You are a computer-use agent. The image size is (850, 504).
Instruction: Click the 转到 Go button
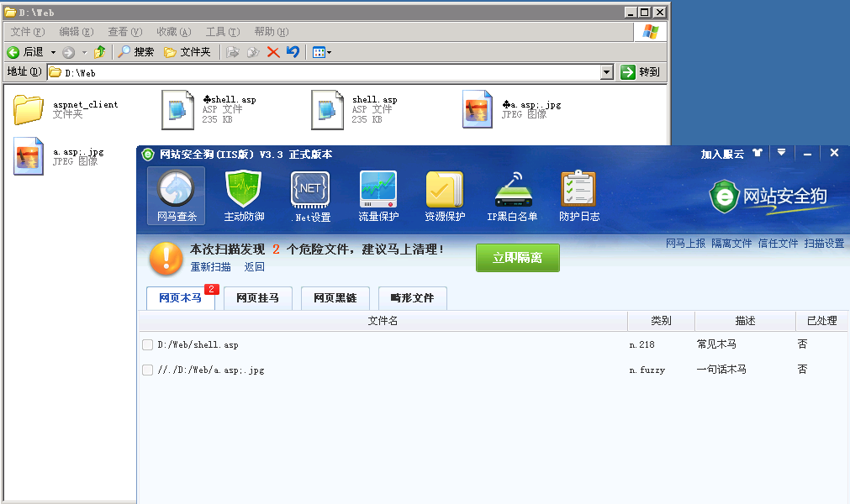click(x=640, y=72)
